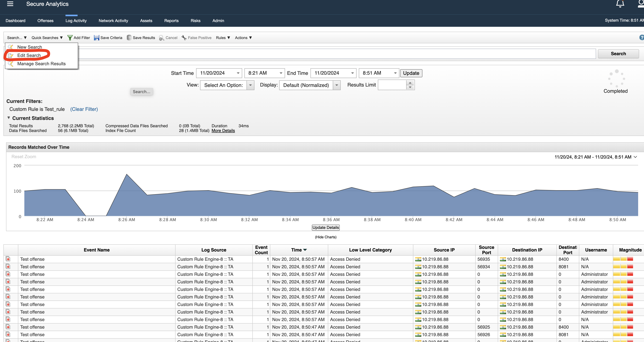Switch to the Assets tab
The width and height of the screenshot is (644, 342).
point(146,21)
